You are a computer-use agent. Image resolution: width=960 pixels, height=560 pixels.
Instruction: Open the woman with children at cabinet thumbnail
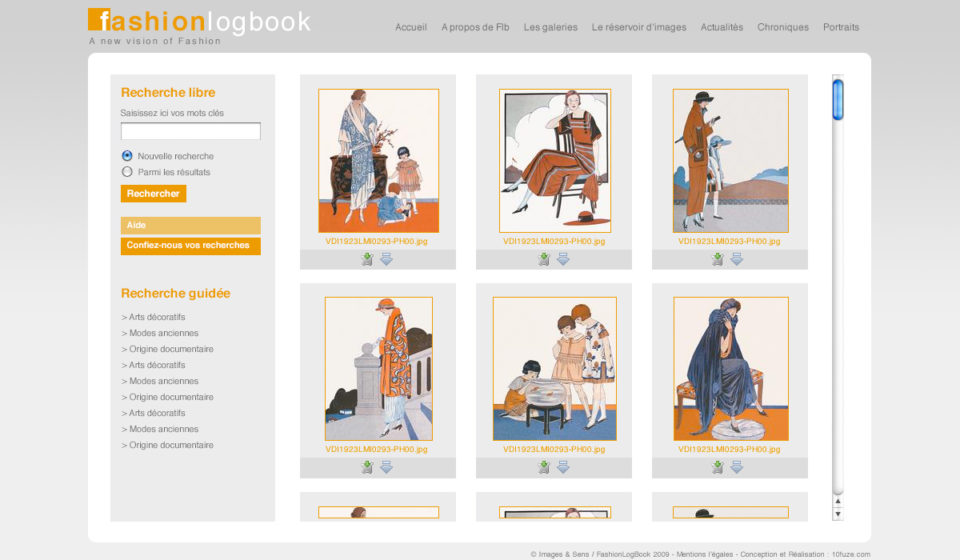378,160
